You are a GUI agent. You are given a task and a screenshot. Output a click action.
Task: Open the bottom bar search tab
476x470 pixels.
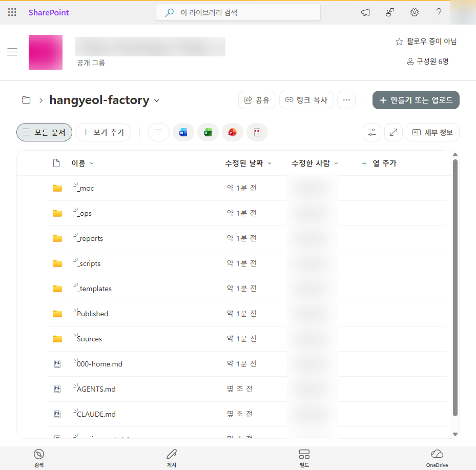39,458
